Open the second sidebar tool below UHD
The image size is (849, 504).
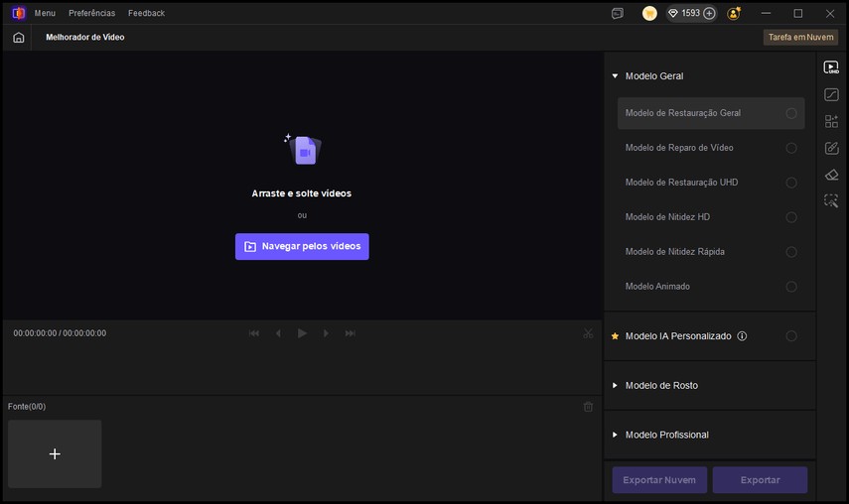831,94
